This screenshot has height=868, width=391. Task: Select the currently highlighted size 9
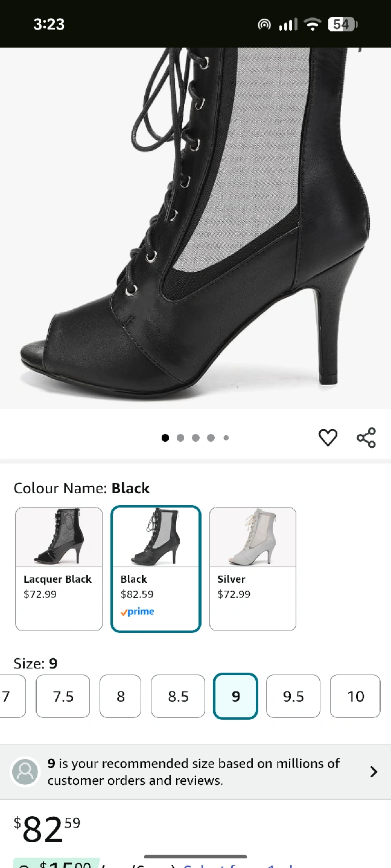tap(235, 696)
